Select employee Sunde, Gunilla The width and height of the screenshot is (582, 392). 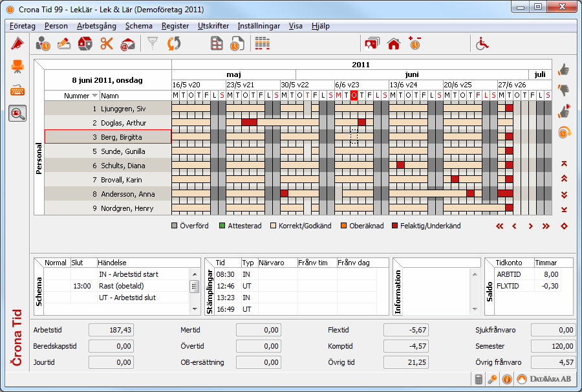(x=107, y=151)
